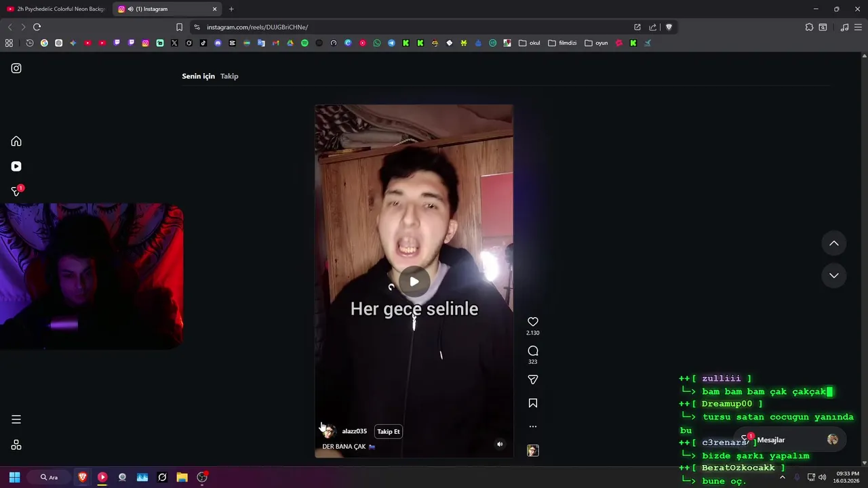The width and height of the screenshot is (868, 488).
Task: Switch to the Psychedelic Colorful Neon YouTube tab
Action: (56, 9)
